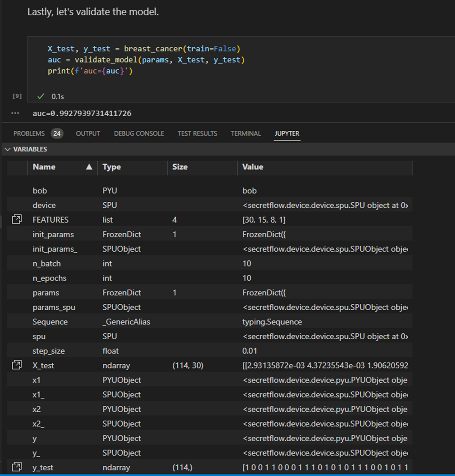Open the DEBUG CONSOLE tab
The width and height of the screenshot is (455, 476).
click(139, 133)
